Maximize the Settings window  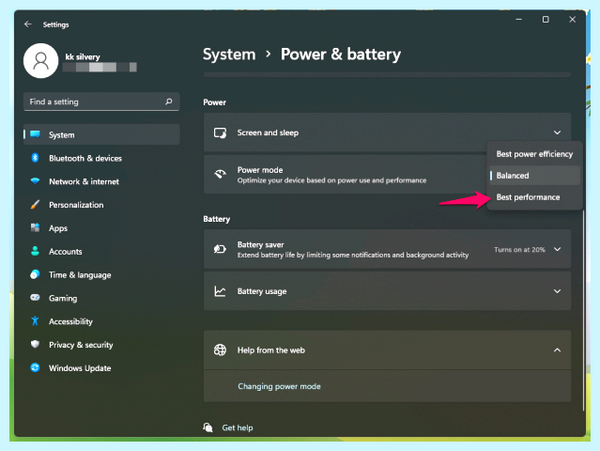(546, 20)
